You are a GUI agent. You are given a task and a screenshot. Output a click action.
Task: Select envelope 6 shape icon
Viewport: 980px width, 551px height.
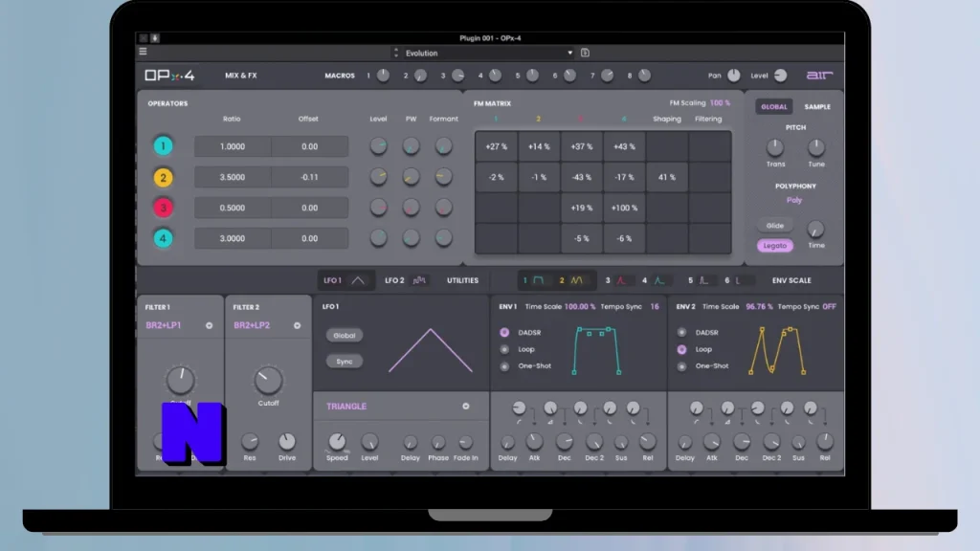tap(739, 280)
